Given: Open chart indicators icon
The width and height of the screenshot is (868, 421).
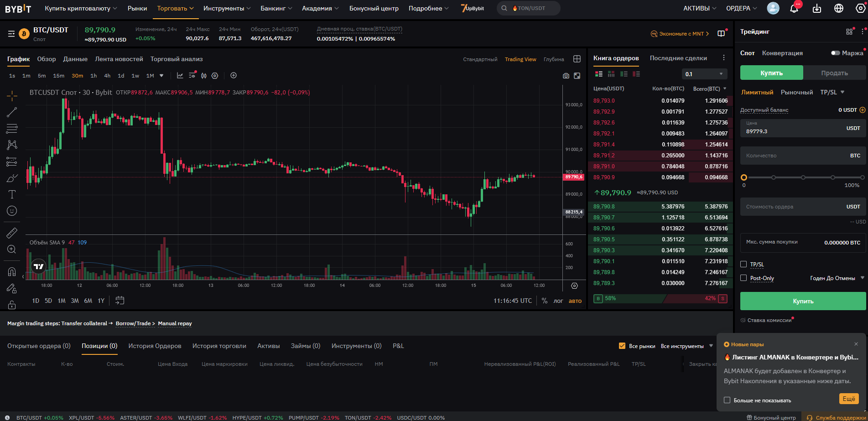Looking at the screenshot, I should tap(180, 76).
